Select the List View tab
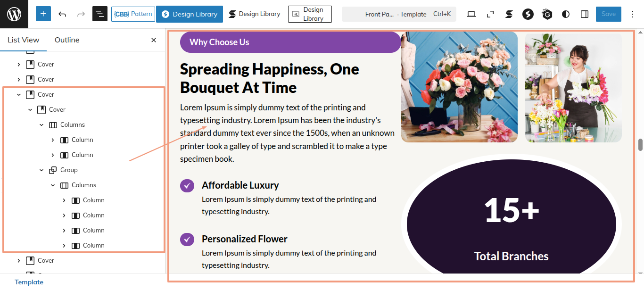The image size is (644, 290). [x=24, y=40]
